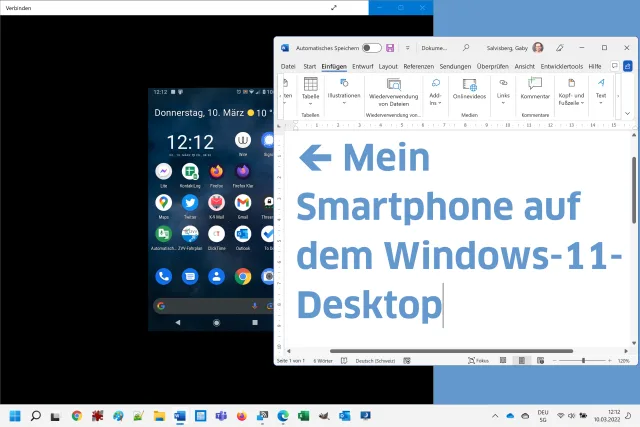Open Microsoft Edge from the taskbar
640x427 pixels.
click(283, 416)
